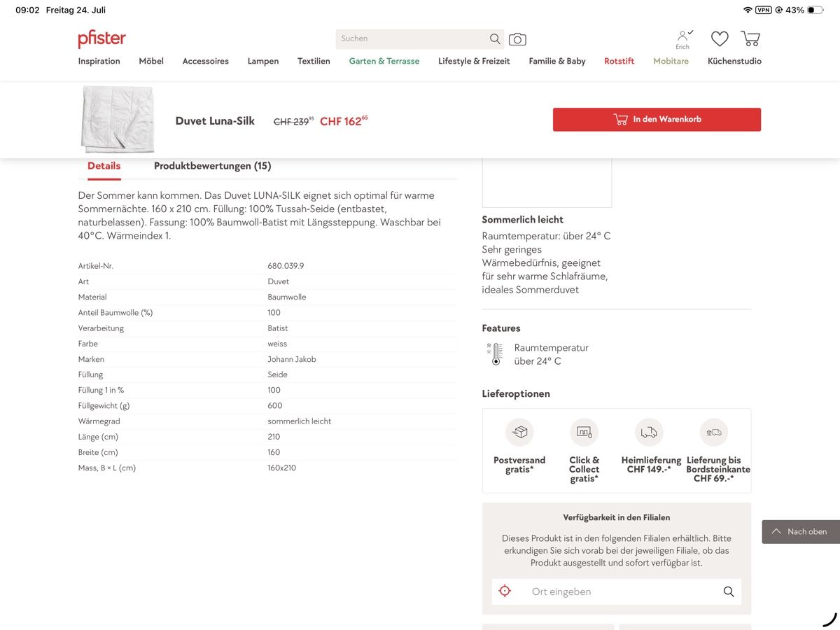Image resolution: width=840 pixels, height=630 pixels.
Task: Click the crossed-out price CHF 239
Action: point(293,121)
